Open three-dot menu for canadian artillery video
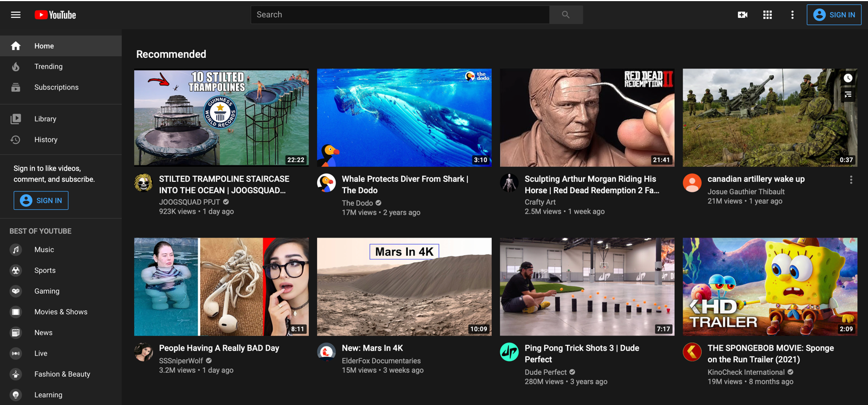This screenshot has width=868, height=405. (851, 180)
